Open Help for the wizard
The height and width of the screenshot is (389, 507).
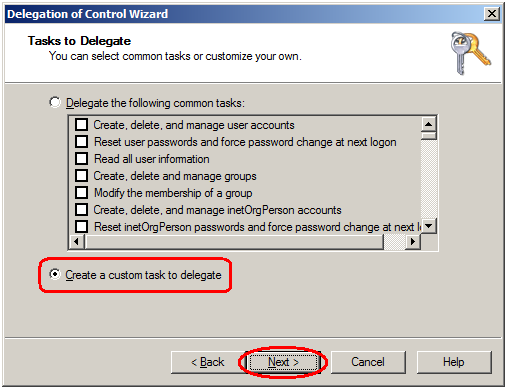(454, 362)
